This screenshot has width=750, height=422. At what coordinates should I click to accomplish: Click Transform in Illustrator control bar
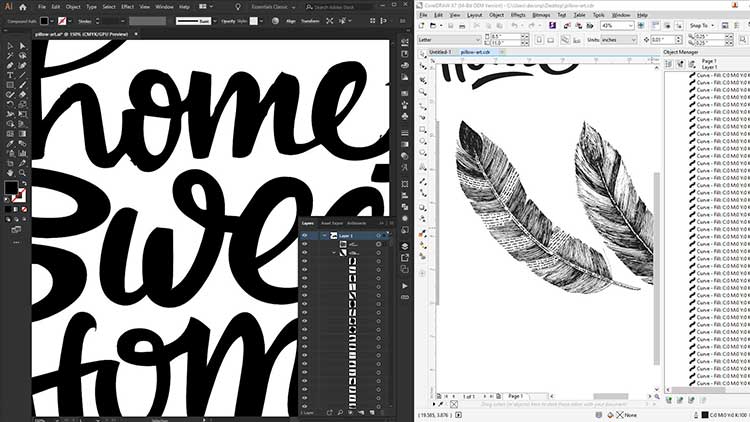pos(310,21)
